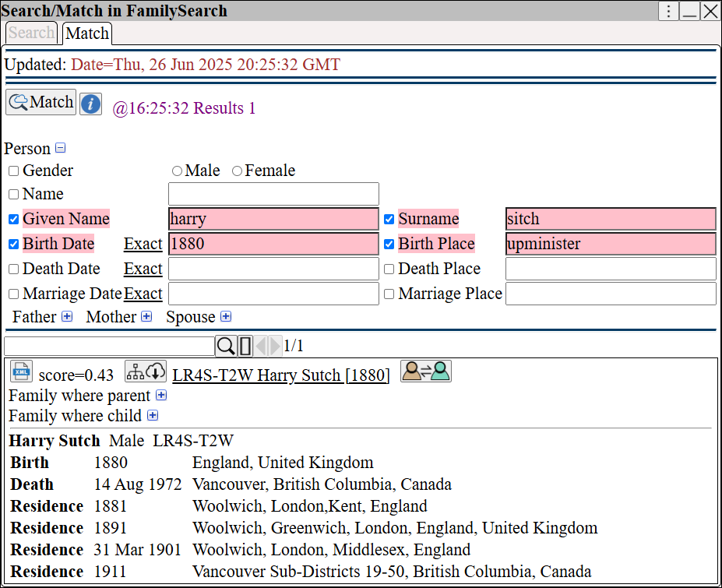Click Vancouver, British Columbia, Canada death place
722x588 pixels.
click(322, 484)
